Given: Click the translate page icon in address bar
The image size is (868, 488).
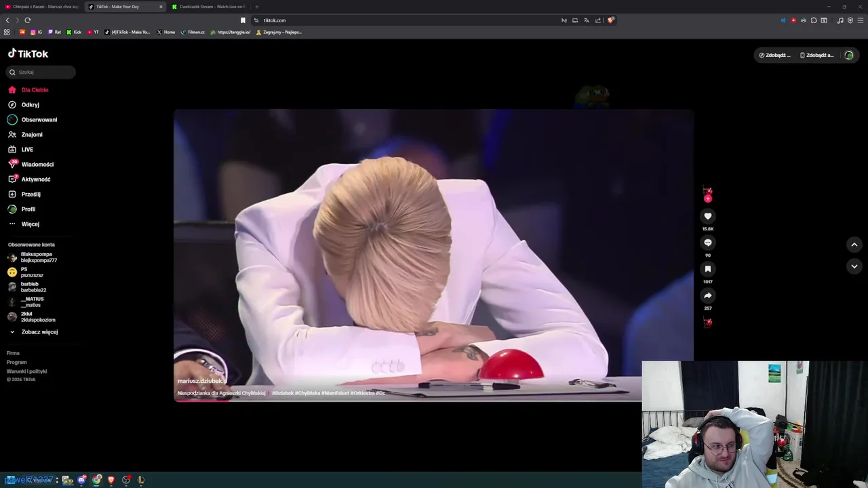Looking at the screenshot, I should [x=587, y=20].
